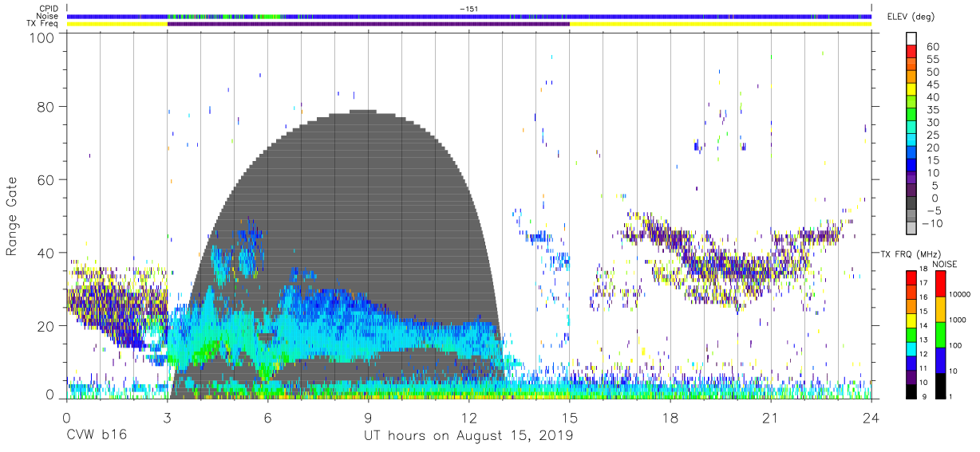Screen dimensions: 980x452
Task: Click the 45 label on the ELEV colorbar
Action: 932,85
